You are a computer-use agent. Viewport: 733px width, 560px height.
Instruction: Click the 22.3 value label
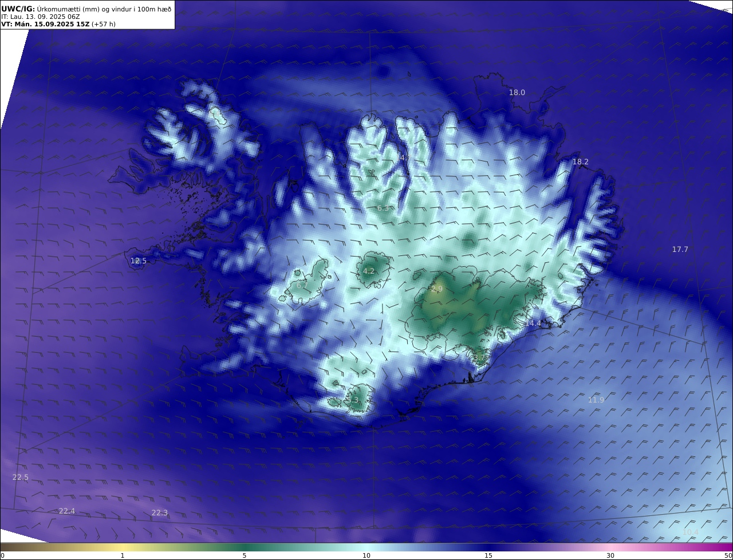coord(160,512)
